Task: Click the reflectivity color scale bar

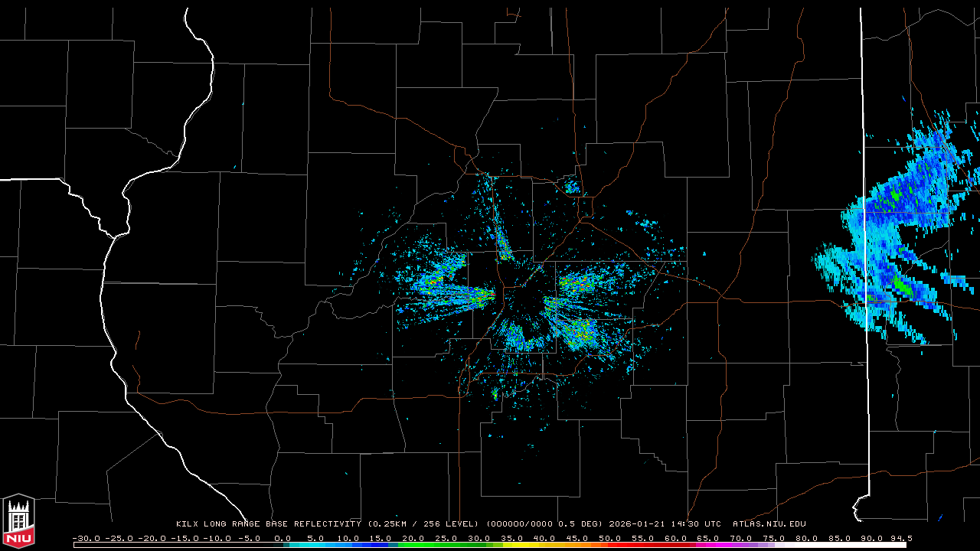Action: coord(490,545)
